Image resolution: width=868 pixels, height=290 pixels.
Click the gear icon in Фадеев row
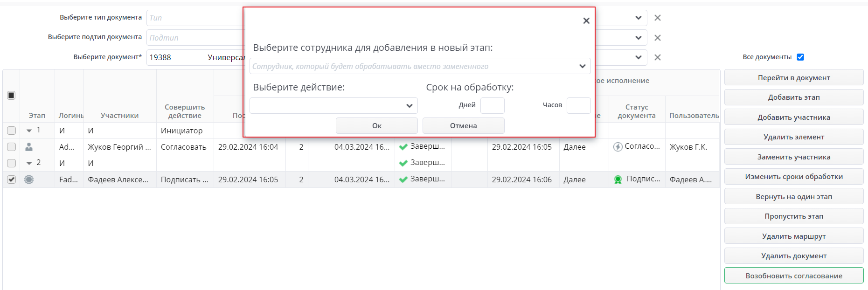29,180
